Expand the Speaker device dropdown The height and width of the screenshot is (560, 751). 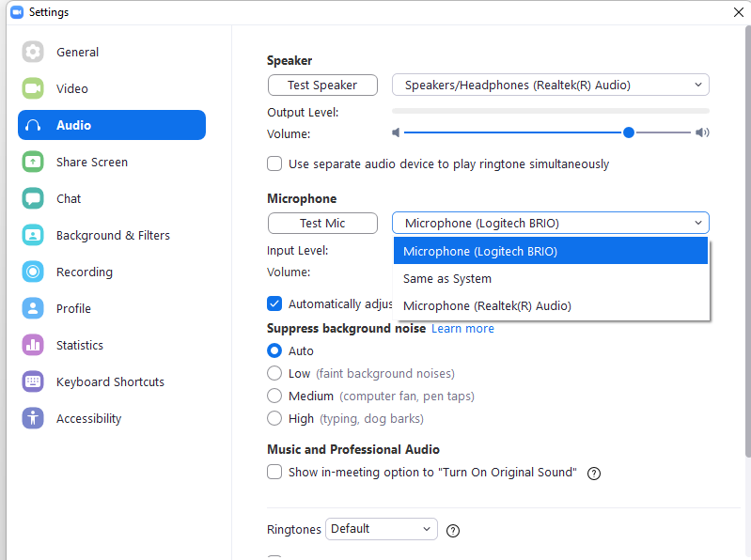550,86
